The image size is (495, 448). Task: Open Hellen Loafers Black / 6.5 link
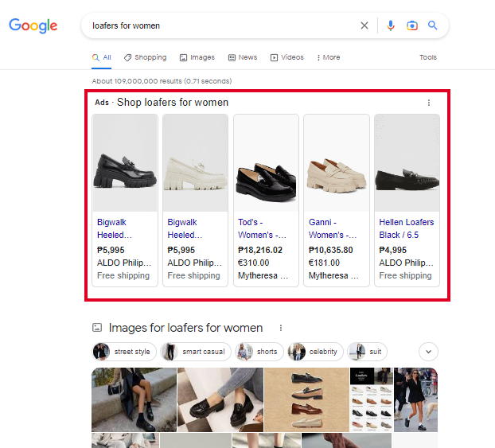tap(407, 228)
